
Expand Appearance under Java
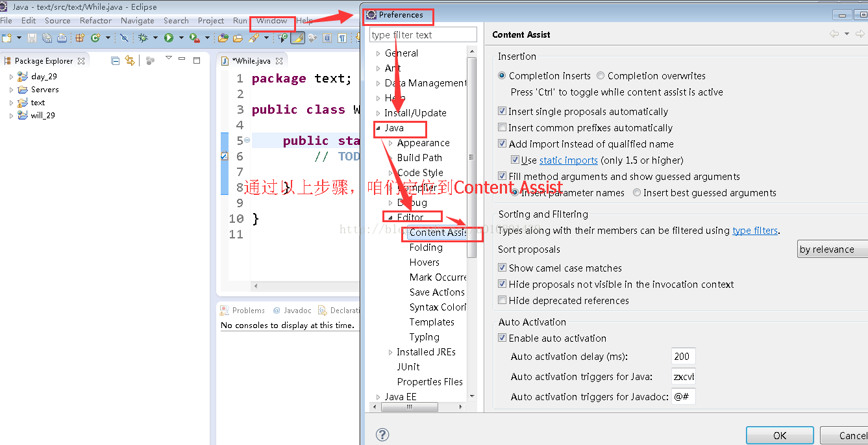[x=391, y=143]
